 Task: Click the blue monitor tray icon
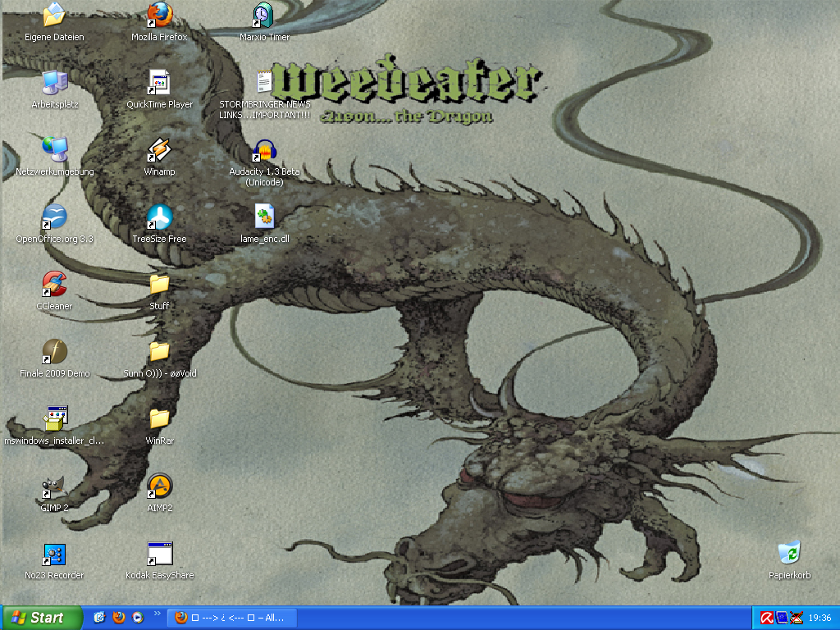[x=782, y=618]
